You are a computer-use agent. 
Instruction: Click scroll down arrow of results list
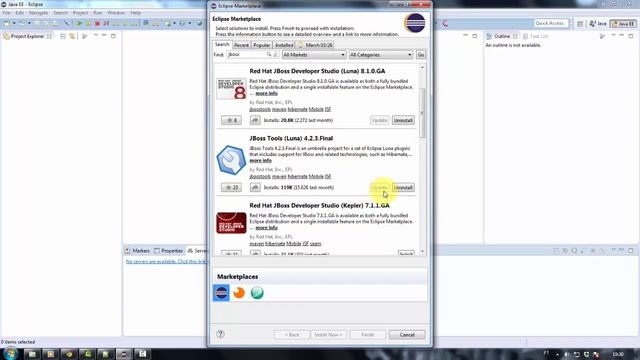[x=422, y=252]
